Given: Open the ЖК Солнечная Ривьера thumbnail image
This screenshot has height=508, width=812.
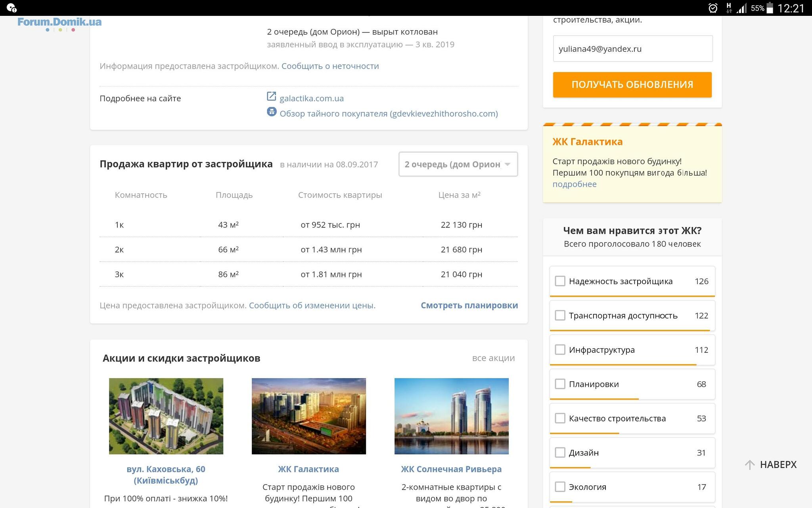Looking at the screenshot, I should tap(452, 416).
